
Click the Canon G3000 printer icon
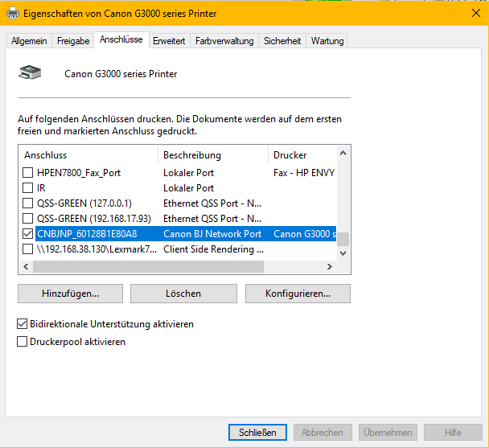pyautogui.click(x=31, y=72)
